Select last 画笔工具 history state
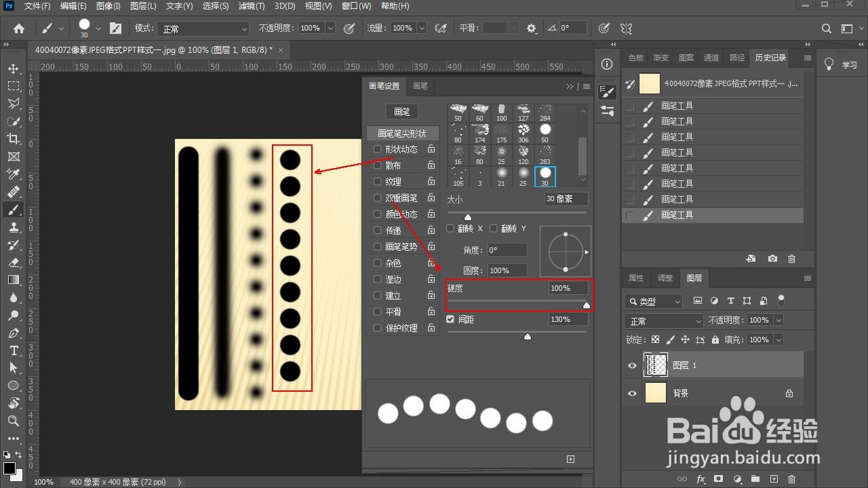Viewport: 868px width, 488px height. pyautogui.click(x=713, y=215)
